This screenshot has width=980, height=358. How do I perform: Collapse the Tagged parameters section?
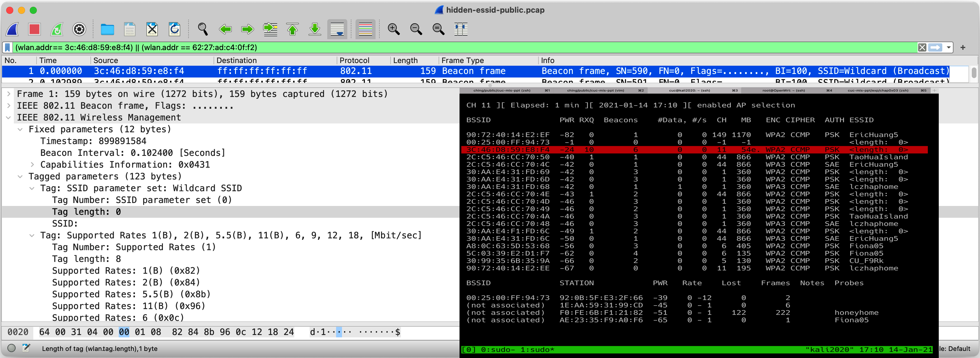coord(20,176)
